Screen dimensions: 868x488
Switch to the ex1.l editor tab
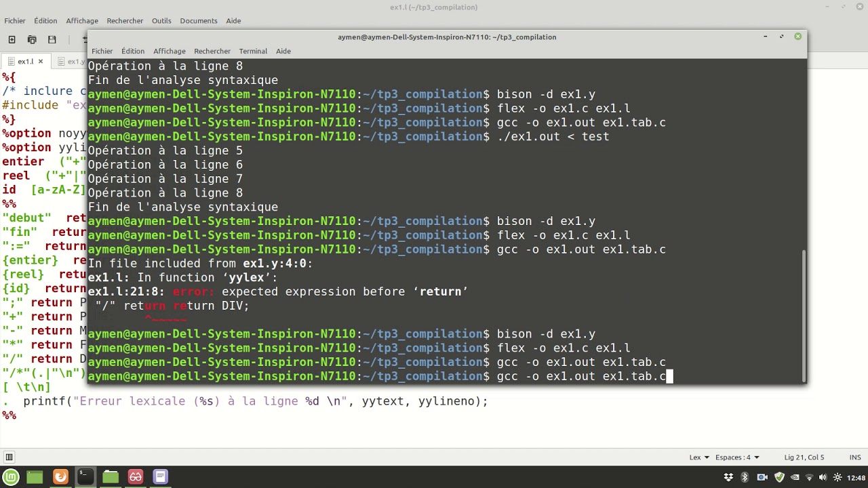25,62
